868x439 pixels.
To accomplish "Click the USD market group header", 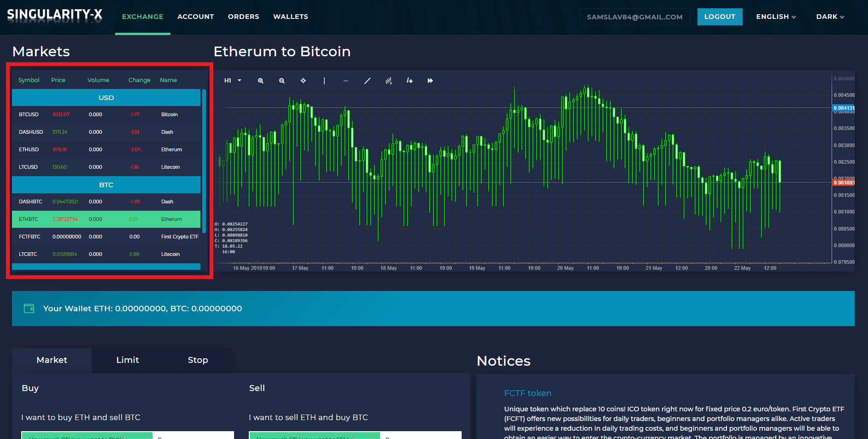I will [106, 98].
